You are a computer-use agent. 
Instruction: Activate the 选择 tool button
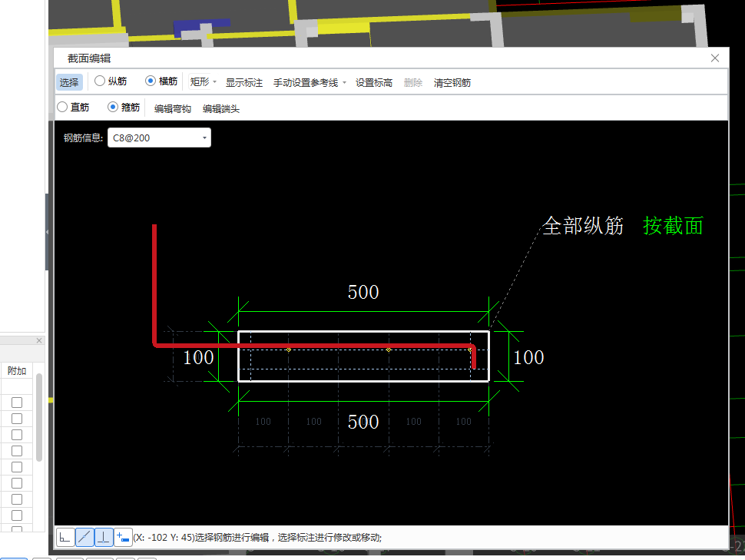tap(69, 82)
